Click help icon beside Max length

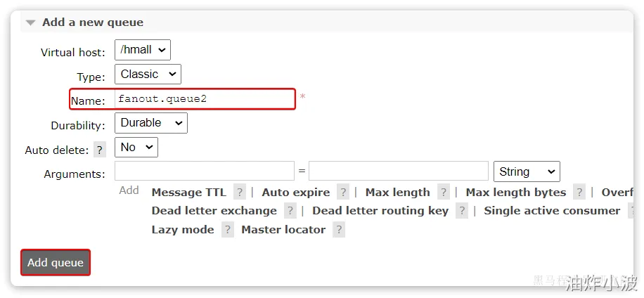click(x=443, y=193)
